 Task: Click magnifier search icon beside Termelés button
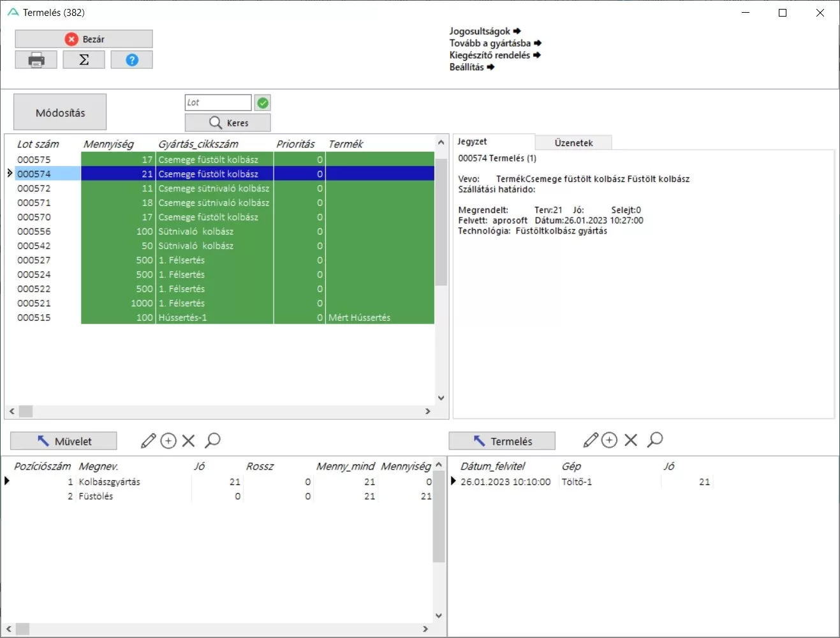(x=655, y=440)
